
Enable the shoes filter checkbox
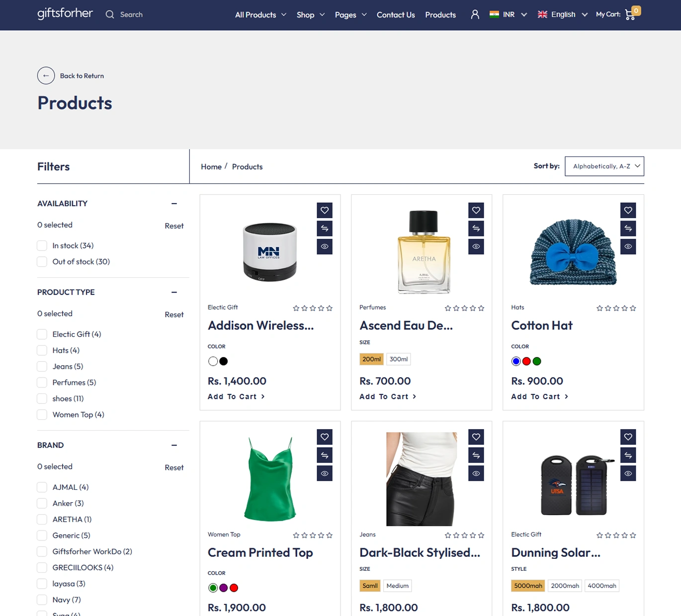point(42,398)
